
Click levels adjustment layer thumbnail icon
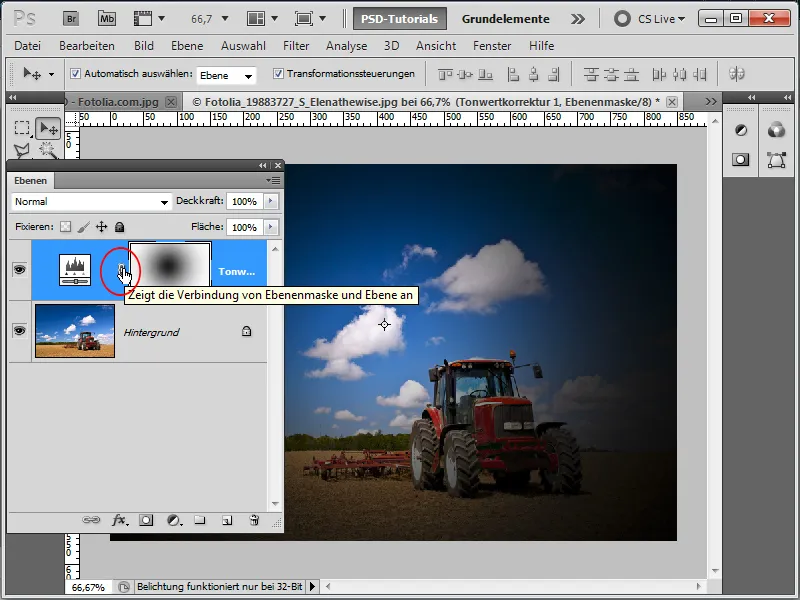pyautogui.click(x=75, y=270)
